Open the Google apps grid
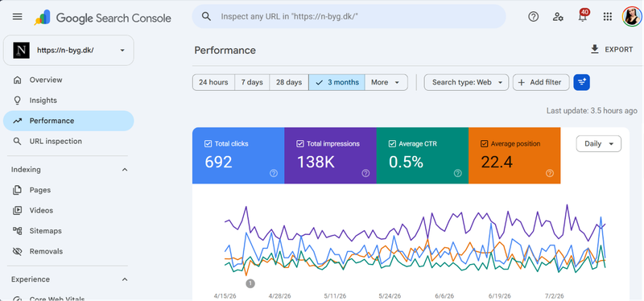This screenshot has width=644, height=301. coord(608,17)
